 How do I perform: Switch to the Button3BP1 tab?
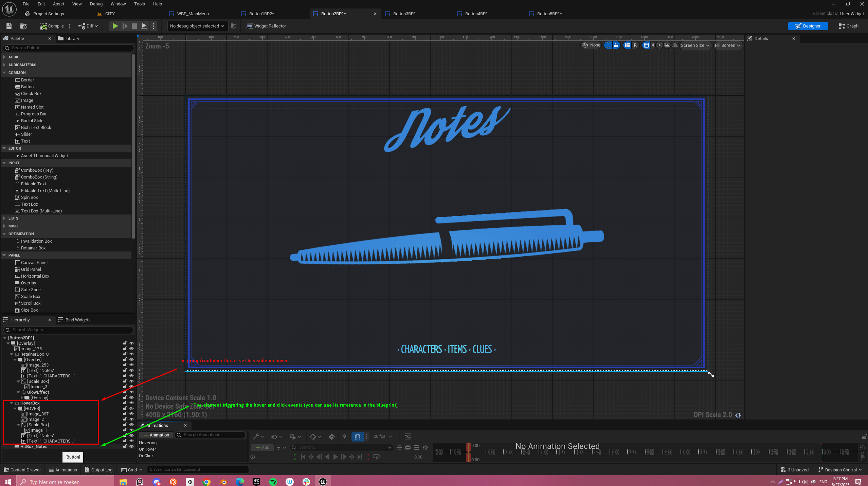click(404, 14)
